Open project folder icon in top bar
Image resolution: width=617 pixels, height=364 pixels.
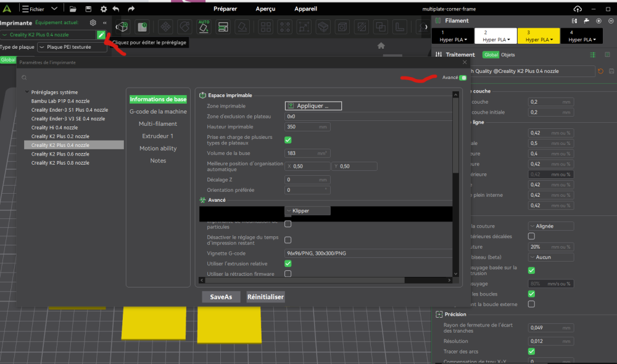tap(73, 9)
